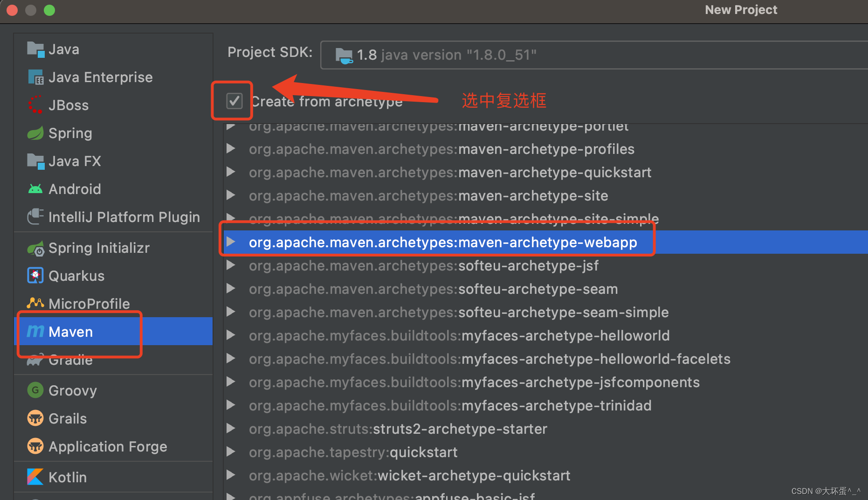
Task: Select myfaces-archetype-helloworld-facelets row
Action: (x=545, y=359)
